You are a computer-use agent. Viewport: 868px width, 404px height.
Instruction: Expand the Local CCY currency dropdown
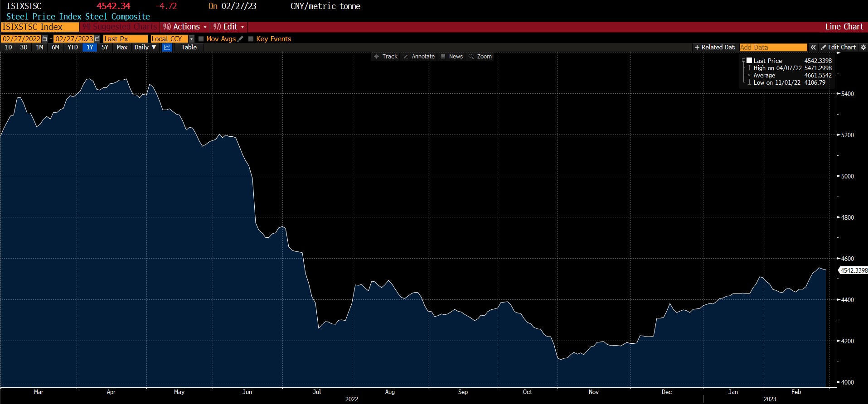[191, 39]
